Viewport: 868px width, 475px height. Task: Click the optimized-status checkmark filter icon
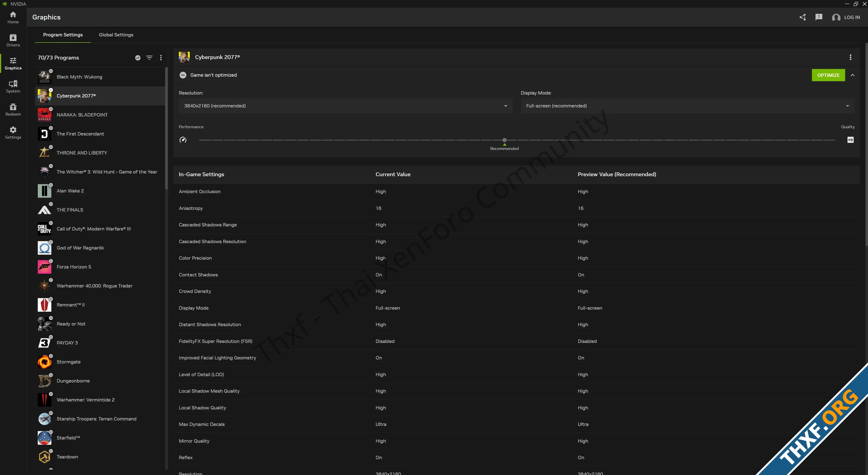coord(138,58)
